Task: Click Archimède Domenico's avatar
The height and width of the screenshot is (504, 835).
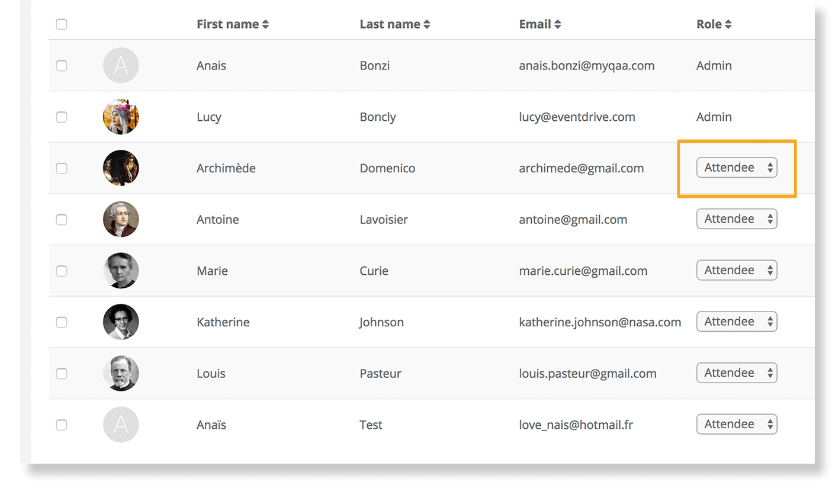Action: point(121,168)
